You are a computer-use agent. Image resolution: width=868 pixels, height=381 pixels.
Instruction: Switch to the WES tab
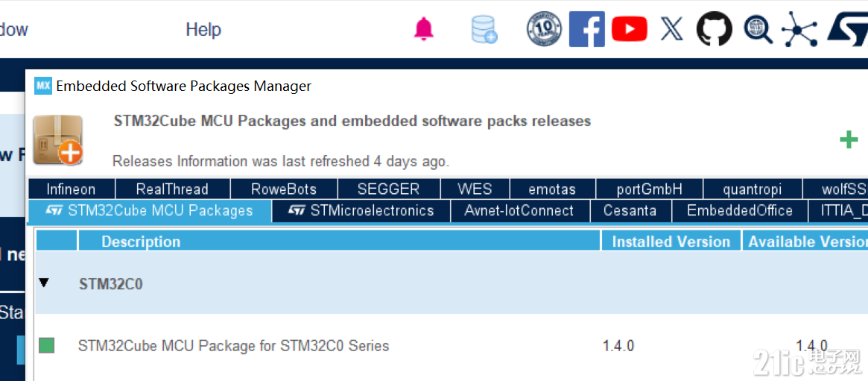point(475,189)
